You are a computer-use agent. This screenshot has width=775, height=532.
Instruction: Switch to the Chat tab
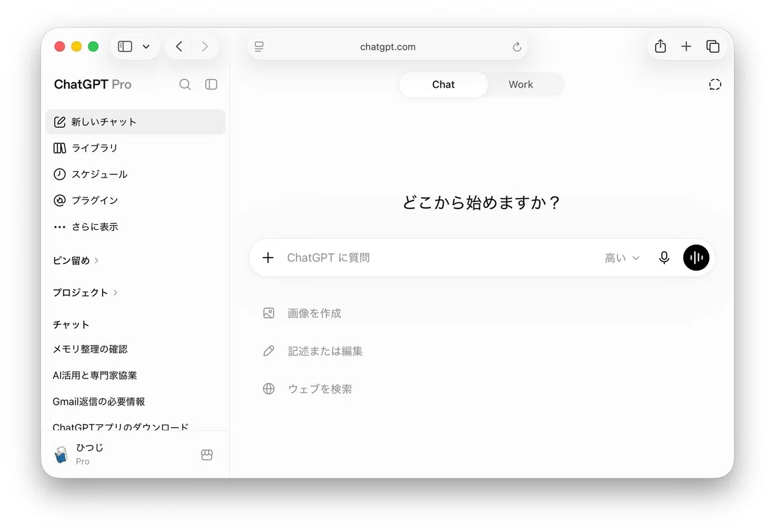point(444,85)
